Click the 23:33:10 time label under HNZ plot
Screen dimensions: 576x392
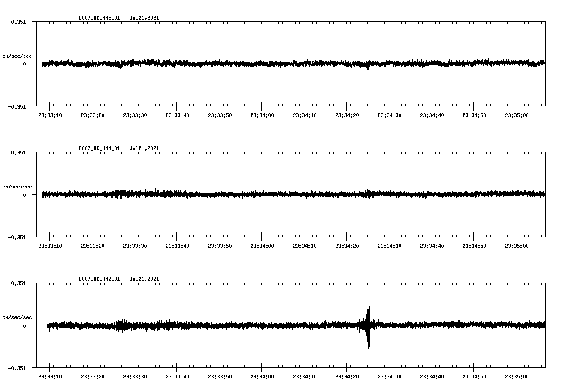click(x=50, y=377)
